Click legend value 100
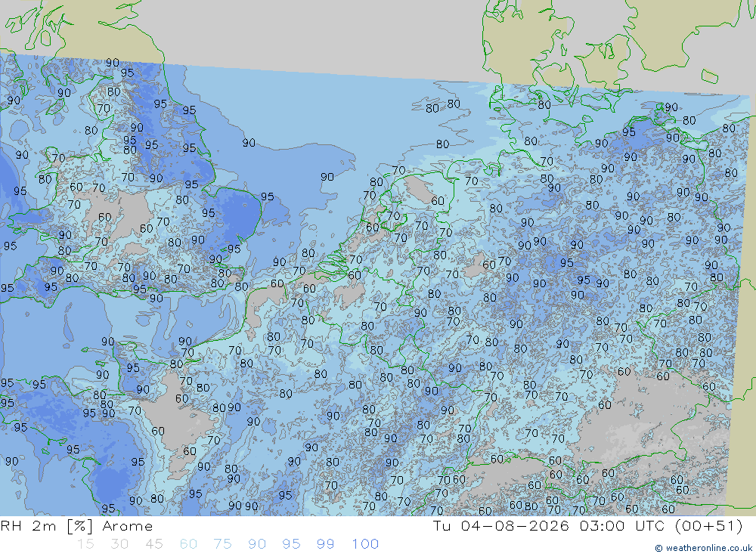 coord(365,544)
